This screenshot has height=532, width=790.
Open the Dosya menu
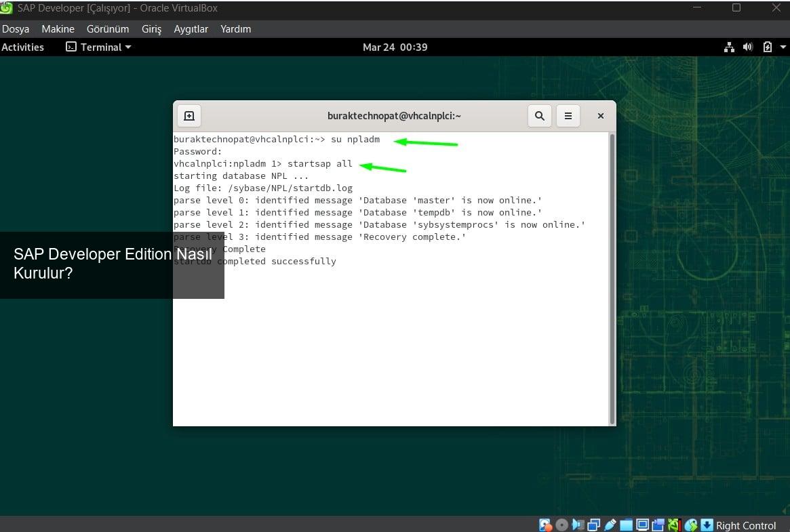coord(16,29)
